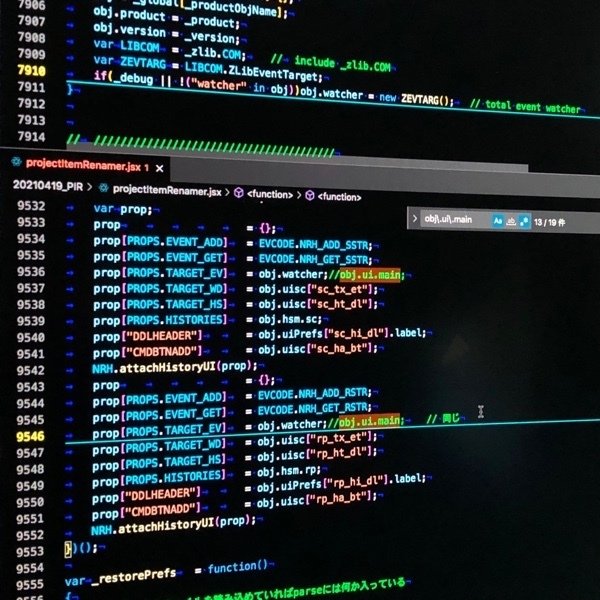
Task: Click the cube icon of last <function> breadcrumb
Action: (310, 196)
